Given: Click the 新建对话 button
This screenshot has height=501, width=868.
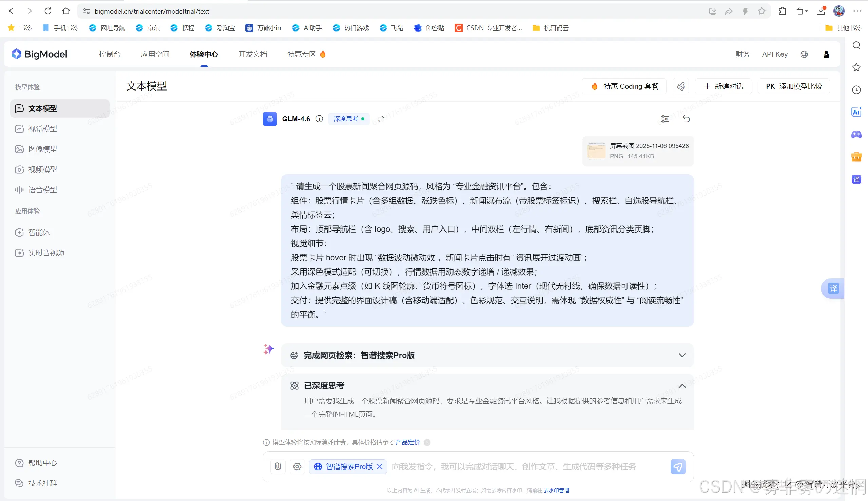Looking at the screenshot, I should 724,86.
